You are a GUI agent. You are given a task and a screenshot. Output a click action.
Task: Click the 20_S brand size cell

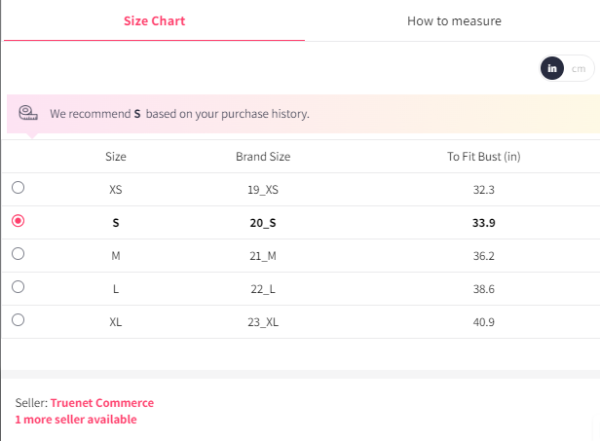coord(263,223)
